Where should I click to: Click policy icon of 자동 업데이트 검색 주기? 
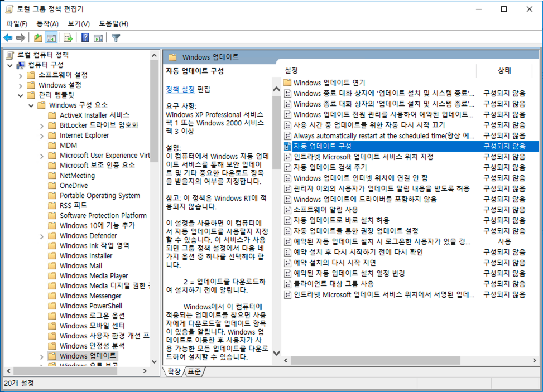coord(287,167)
